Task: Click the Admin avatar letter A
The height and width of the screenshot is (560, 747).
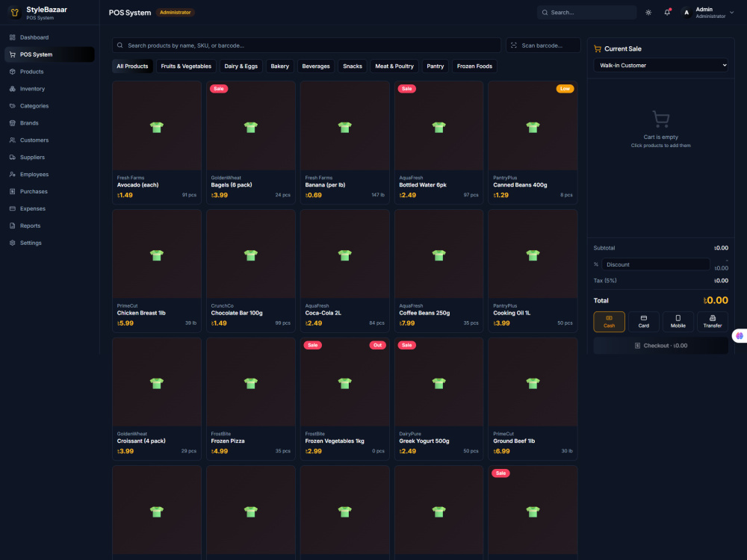Action: [x=686, y=13]
